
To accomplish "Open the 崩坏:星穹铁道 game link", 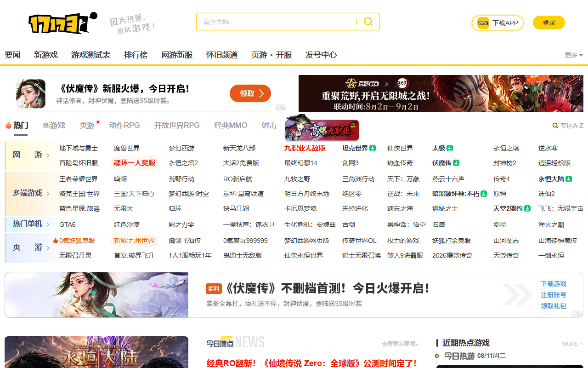I will (243, 194).
